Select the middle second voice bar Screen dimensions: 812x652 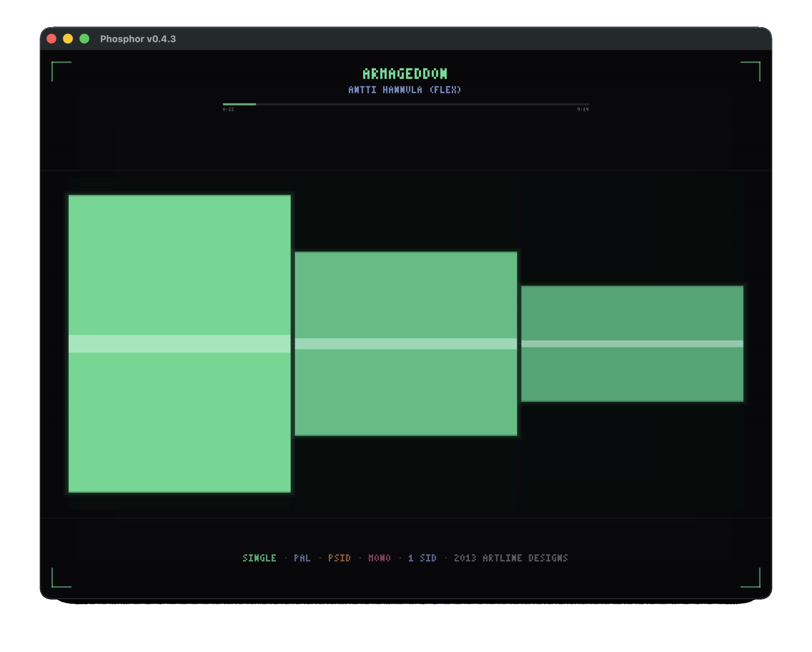pyautogui.click(x=406, y=344)
